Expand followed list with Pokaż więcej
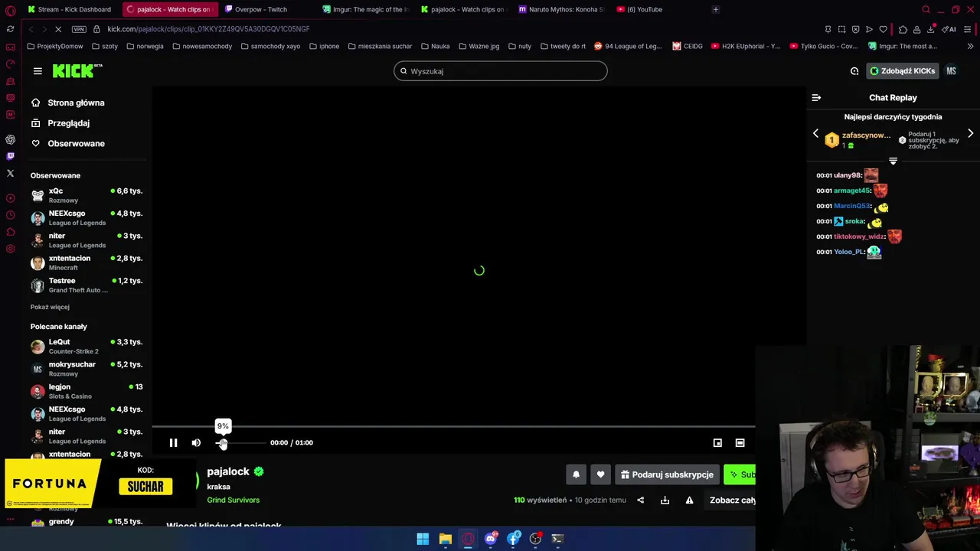Viewport: 980px width, 551px height. [x=50, y=307]
